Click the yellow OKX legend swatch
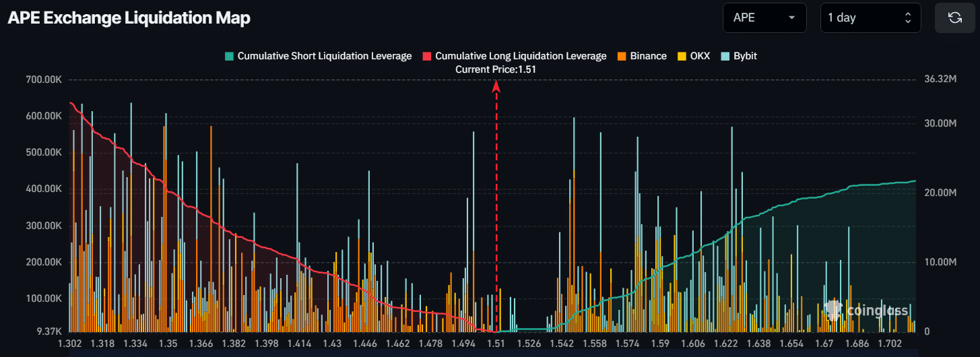Screen dimensions: 980x357 click(682, 56)
